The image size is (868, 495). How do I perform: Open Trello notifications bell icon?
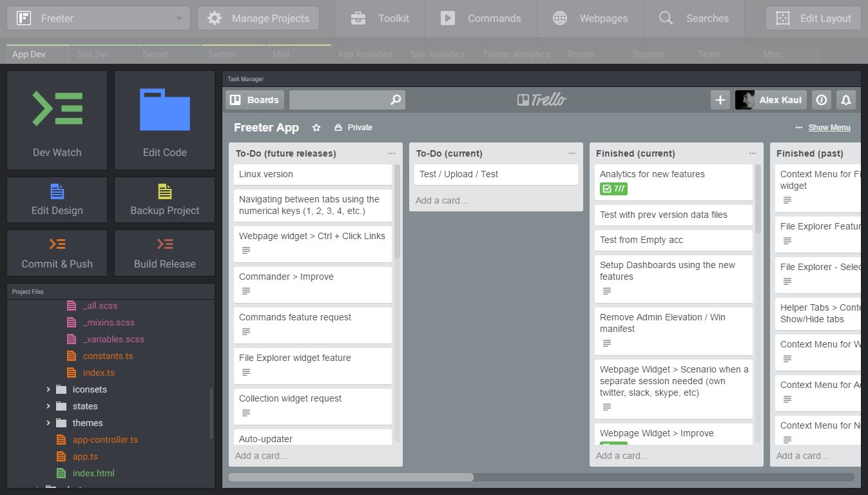[x=846, y=100]
